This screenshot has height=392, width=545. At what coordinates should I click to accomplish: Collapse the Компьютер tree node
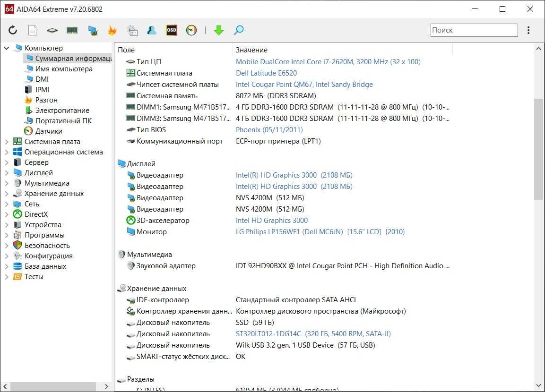(6, 48)
